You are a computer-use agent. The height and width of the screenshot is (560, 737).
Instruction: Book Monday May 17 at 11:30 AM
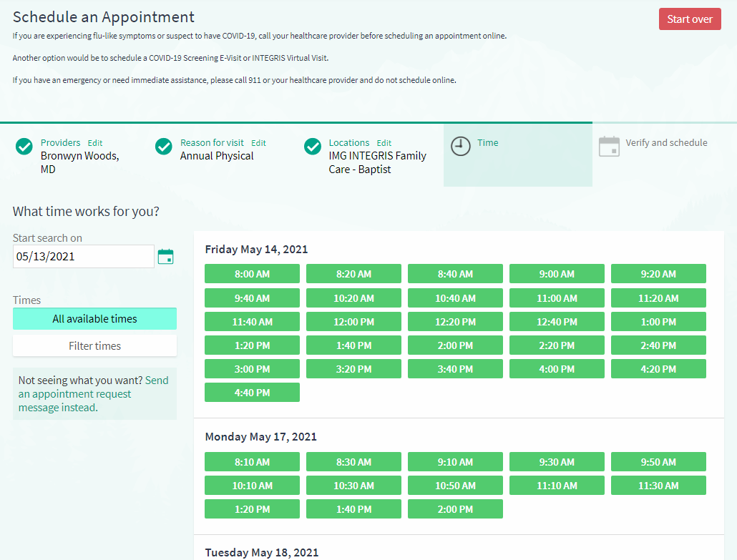pyautogui.click(x=658, y=486)
